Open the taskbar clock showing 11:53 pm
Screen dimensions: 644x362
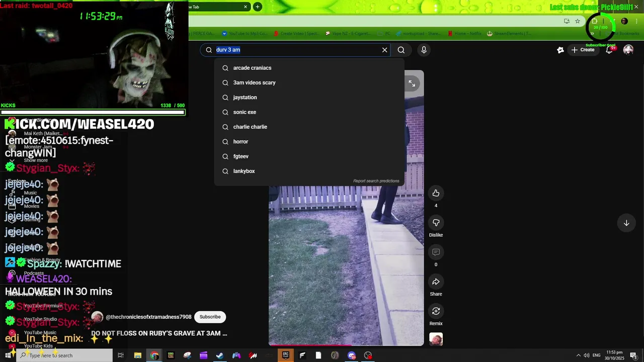tap(614, 355)
